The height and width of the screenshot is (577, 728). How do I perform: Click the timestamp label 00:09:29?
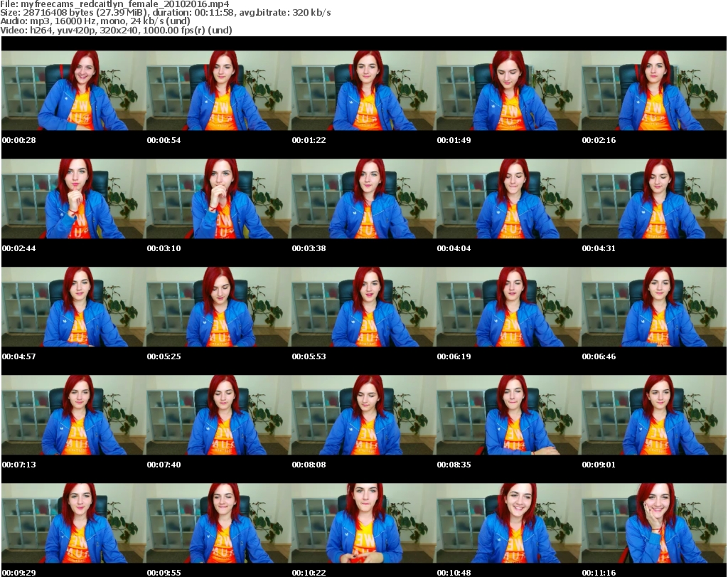click(x=19, y=573)
